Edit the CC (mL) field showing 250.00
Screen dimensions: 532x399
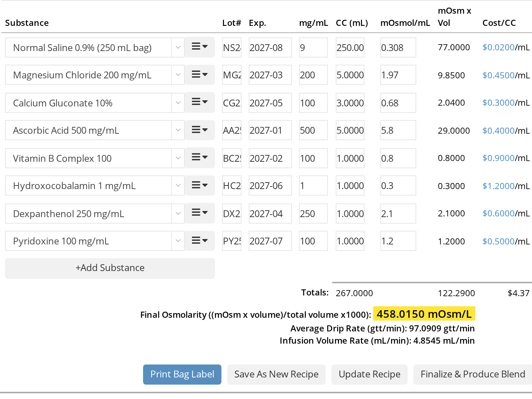[x=350, y=47]
